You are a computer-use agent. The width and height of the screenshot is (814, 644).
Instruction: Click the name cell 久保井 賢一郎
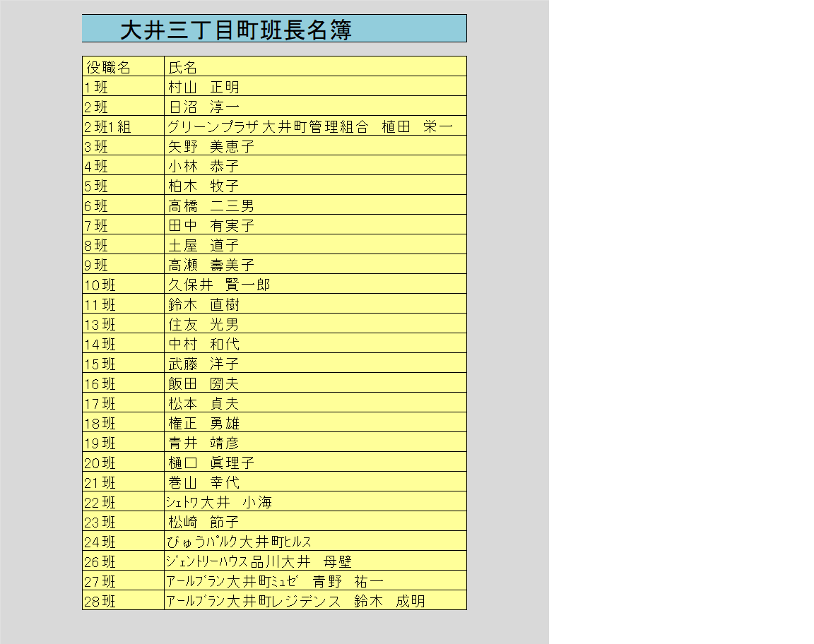pos(315,285)
